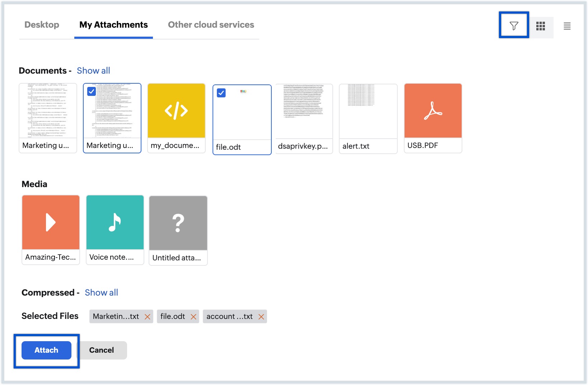Viewport: 588px width, 385px height.
Task: Uncheck the selected Marketing document checkbox
Action: point(92,92)
